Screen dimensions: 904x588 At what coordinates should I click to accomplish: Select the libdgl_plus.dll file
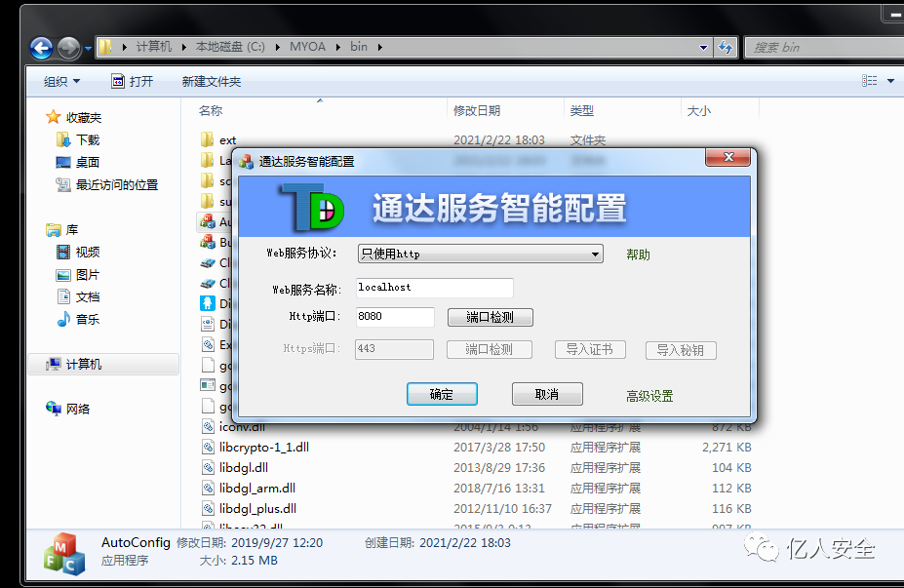coord(257,508)
